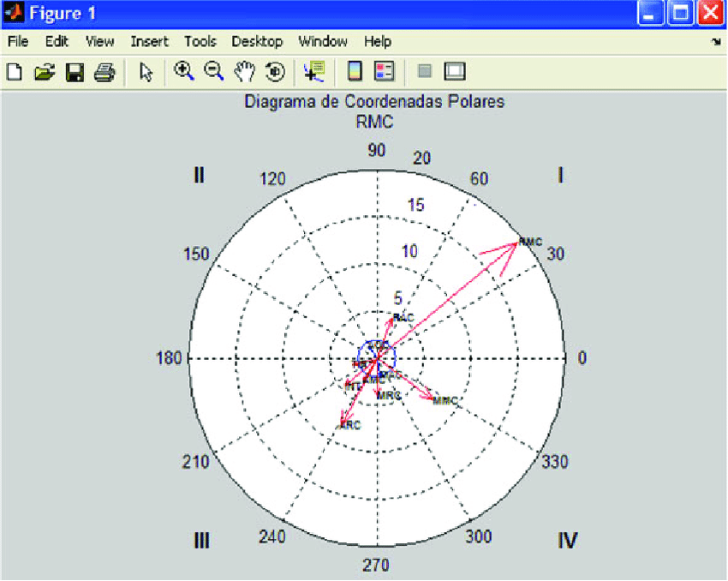Expand the Desktop menu
Image resolution: width=728 pixels, height=581 pixels.
257,41
